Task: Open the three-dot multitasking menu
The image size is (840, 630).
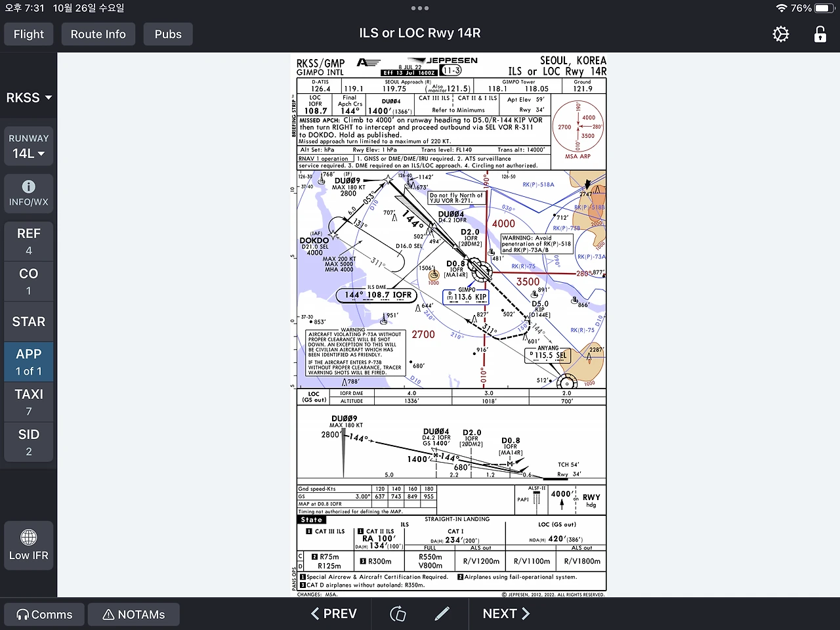Action: coord(420,9)
